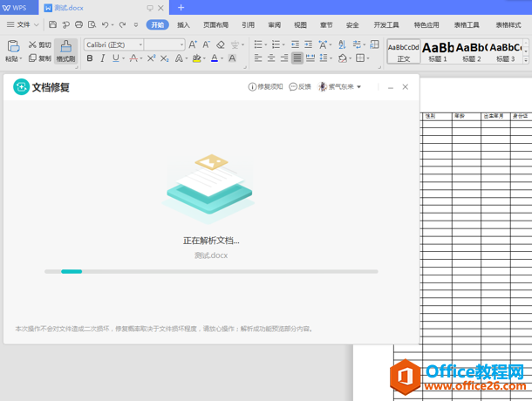Open the 页面布局 ribbon tab
Viewport: 532px width, 401px height.
tap(215, 24)
